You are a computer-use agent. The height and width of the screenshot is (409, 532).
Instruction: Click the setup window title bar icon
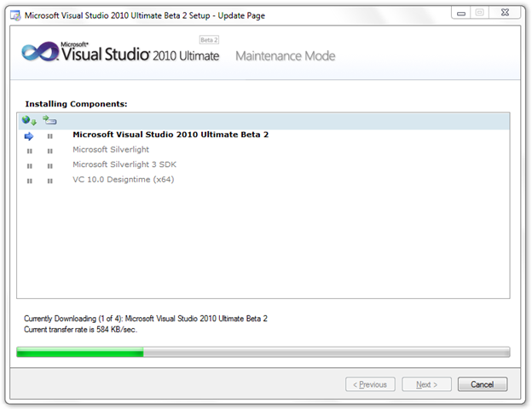tap(15, 15)
